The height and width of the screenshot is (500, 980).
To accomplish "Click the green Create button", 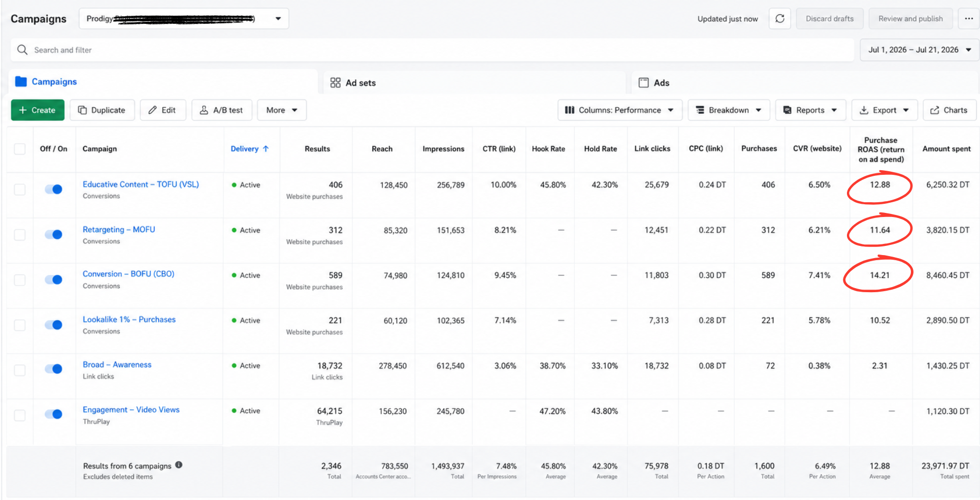I will (38, 110).
